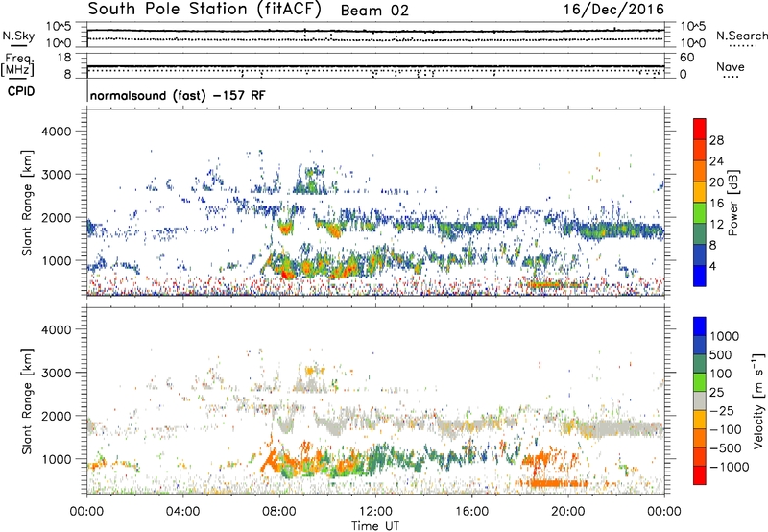Click the 'N.Search' legend label
The width and height of the screenshot is (768, 532).
(741, 36)
